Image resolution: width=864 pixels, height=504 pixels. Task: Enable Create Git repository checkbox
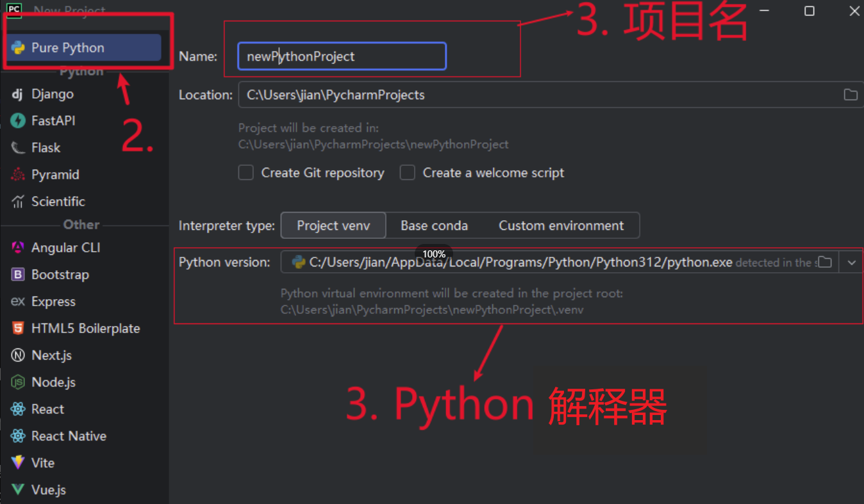pos(246,173)
